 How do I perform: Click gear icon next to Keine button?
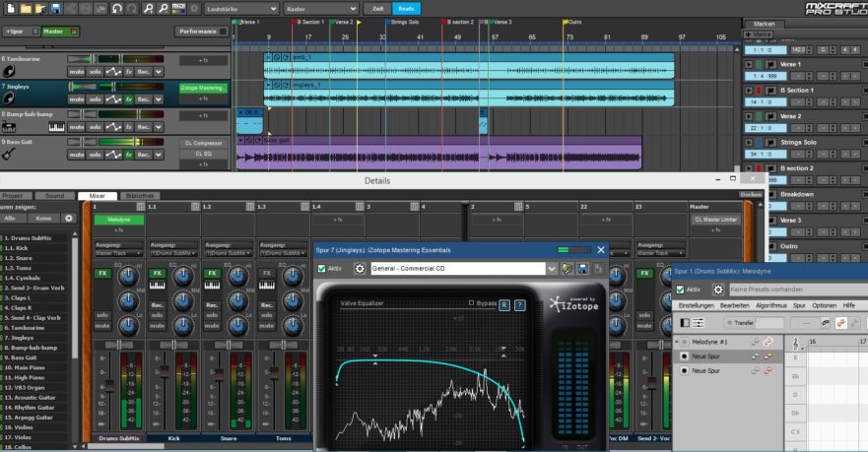69,218
